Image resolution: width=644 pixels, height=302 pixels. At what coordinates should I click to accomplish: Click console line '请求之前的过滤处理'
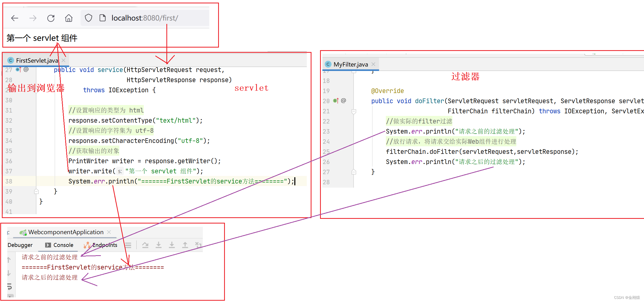click(x=50, y=257)
